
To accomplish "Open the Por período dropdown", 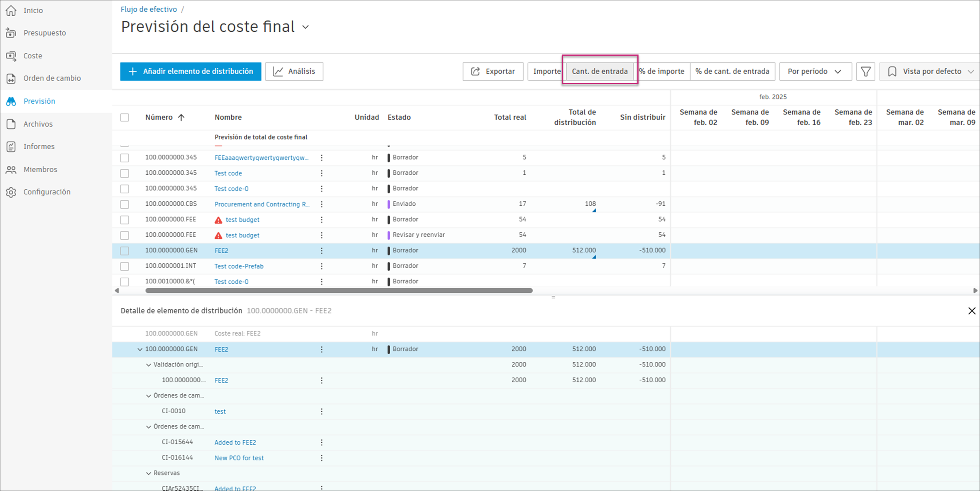I will (815, 72).
